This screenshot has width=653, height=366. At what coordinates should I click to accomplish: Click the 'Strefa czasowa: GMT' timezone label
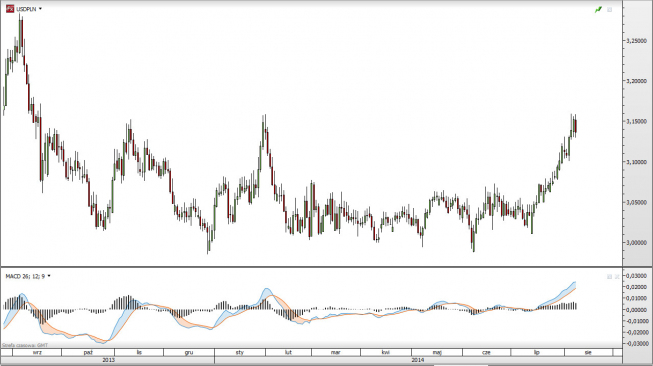(x=25, y=345)
